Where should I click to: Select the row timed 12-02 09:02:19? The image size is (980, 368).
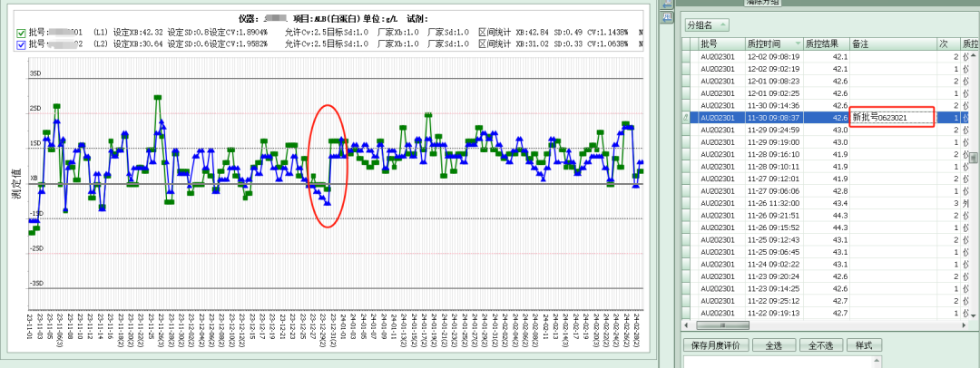[x=825, y=69]
